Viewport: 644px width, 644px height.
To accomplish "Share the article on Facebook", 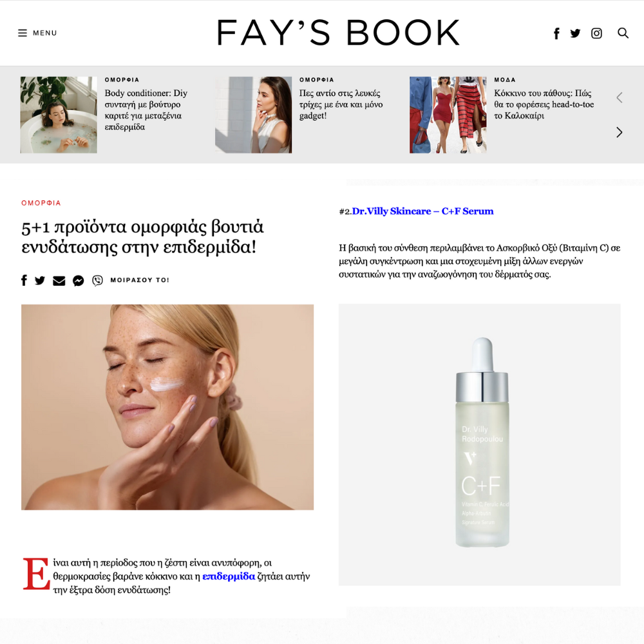I will tap(24, 280).
